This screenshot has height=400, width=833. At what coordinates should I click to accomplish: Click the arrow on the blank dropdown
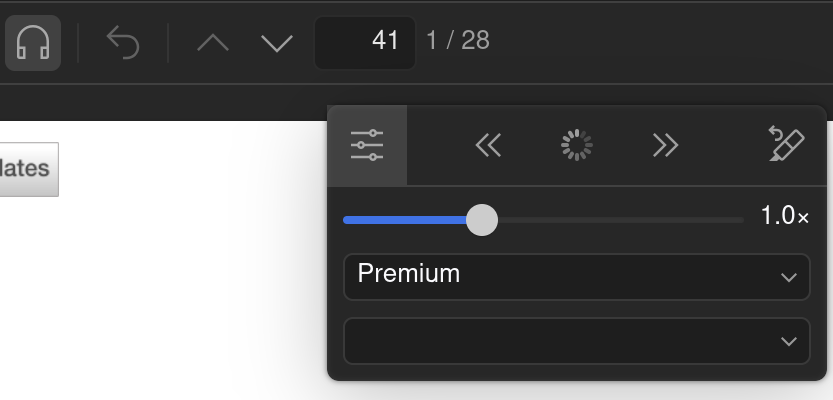[789, 341]
